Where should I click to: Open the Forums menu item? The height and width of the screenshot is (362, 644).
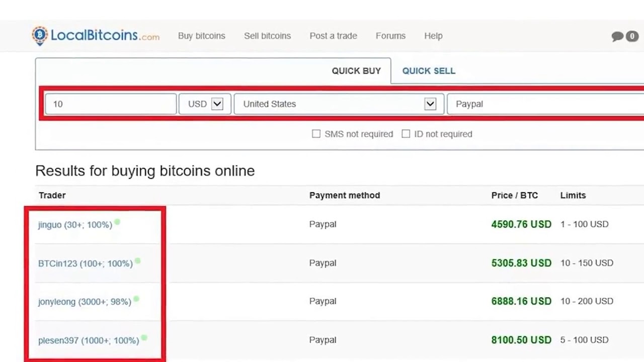(x=390, y=36)
